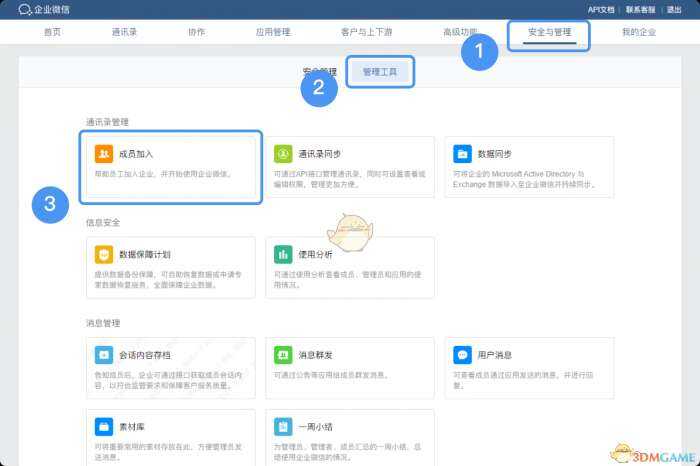
Task: Open the API文档 link
Action: [x=601, y=10]
